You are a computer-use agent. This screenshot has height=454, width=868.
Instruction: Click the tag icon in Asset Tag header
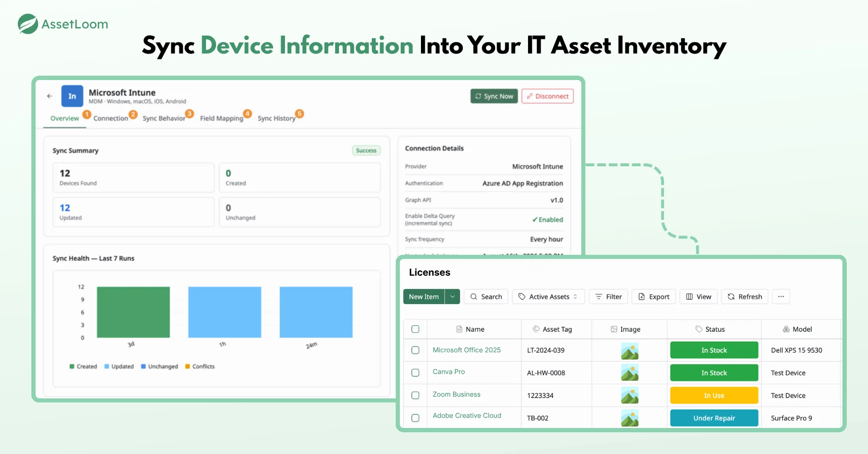click(x=536, y=329)
